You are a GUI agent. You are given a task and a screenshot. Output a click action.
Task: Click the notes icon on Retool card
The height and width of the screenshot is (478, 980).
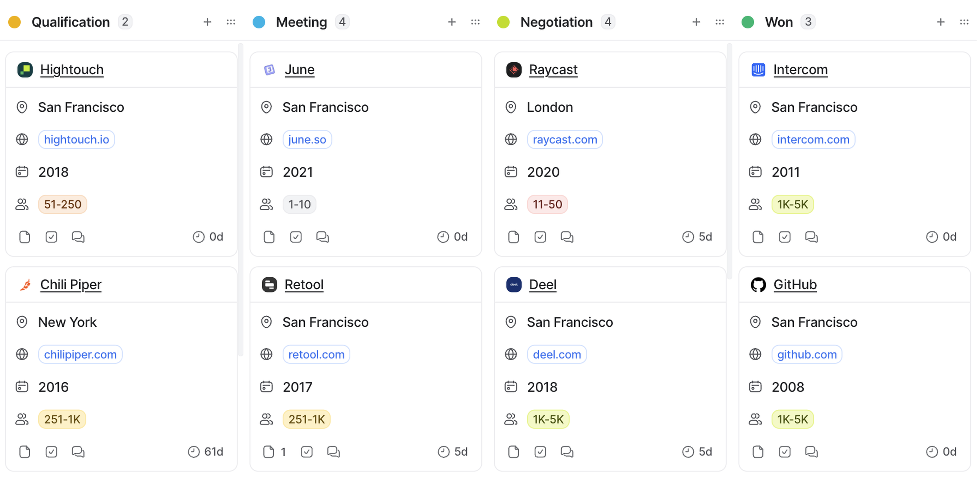(x=269, y=452)
